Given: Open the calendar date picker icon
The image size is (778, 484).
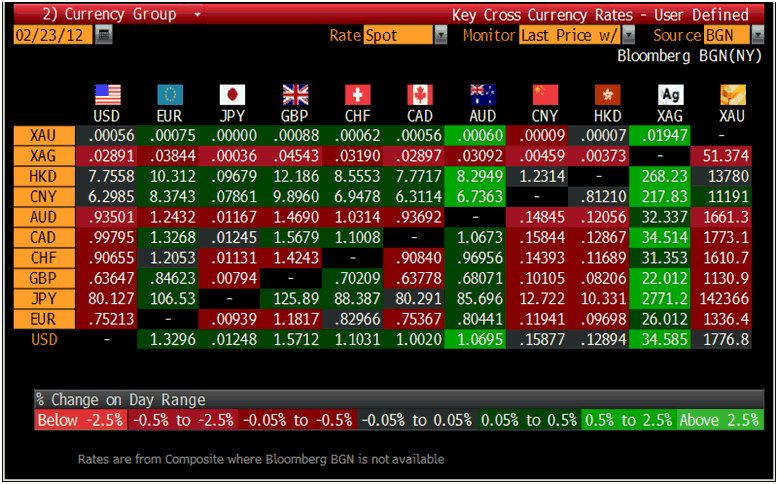Looking at the screenshot, I should coord(104,35).
